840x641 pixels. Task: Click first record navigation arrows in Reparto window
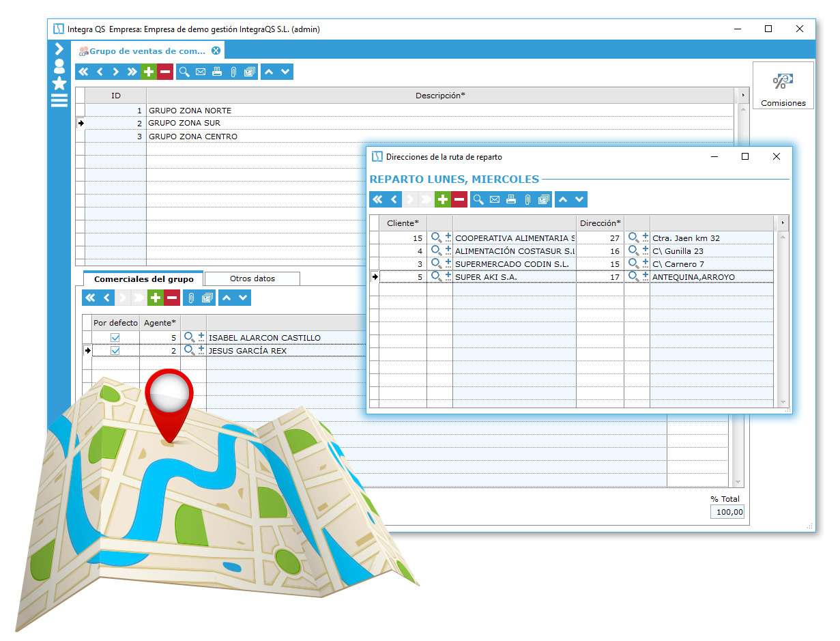coord(378,199)
